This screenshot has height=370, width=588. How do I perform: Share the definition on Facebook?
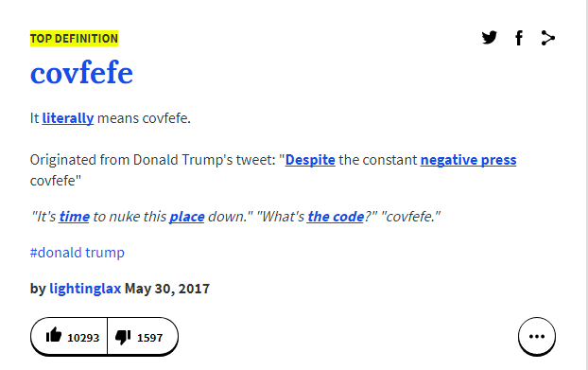[x=519, y=38]
